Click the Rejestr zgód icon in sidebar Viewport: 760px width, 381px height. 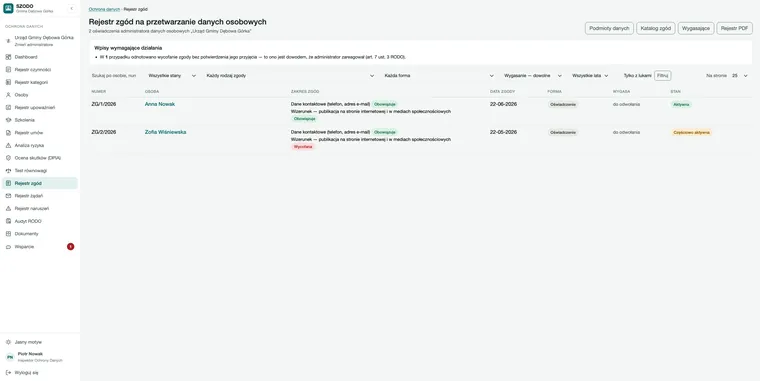8,183
